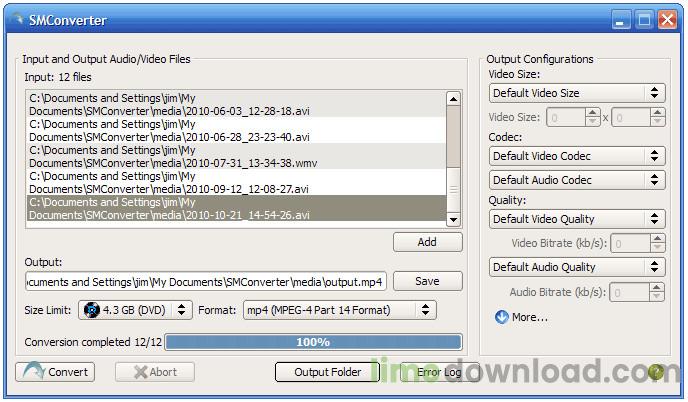Click the Input: 12 files label

[x=58, y=77]
